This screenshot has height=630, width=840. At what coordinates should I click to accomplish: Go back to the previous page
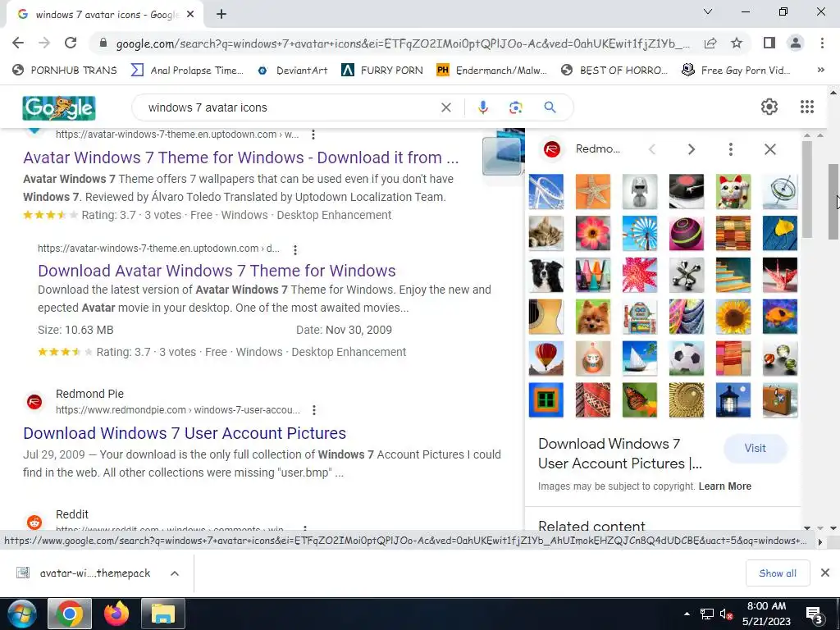(18, 43)
